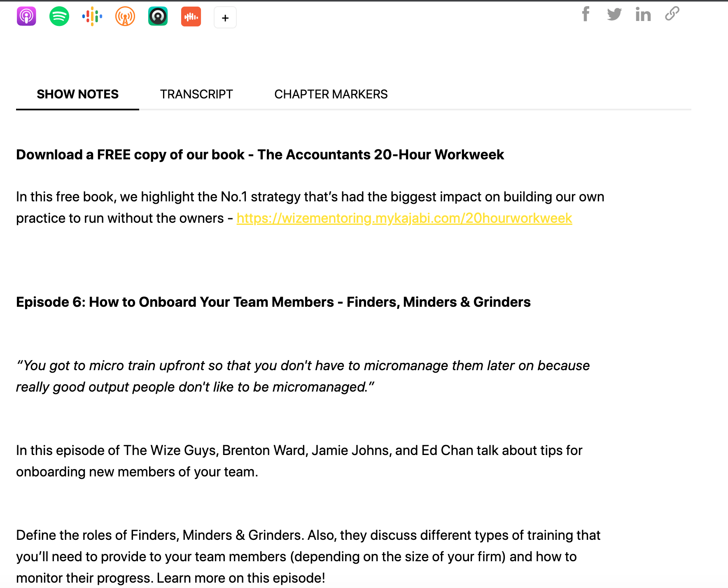Listen on Spotify icon

tap(59, 16)
